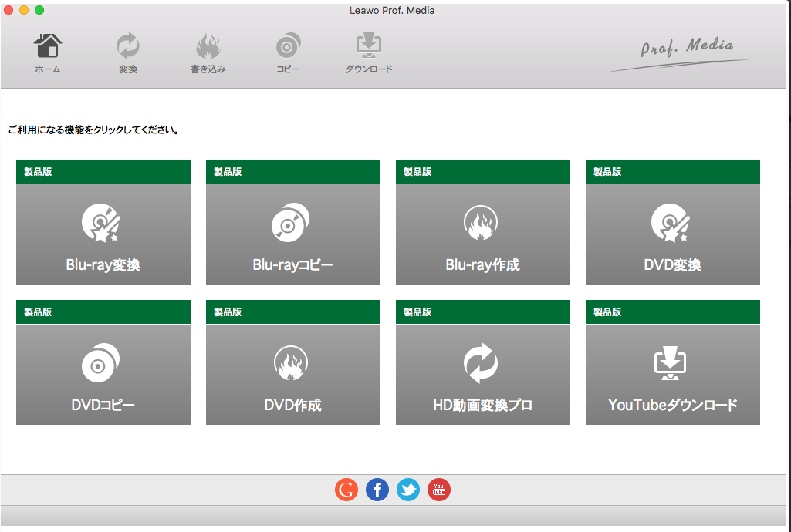Click the Blu-ray変換 disc-with-star icon

pos(101,223)
